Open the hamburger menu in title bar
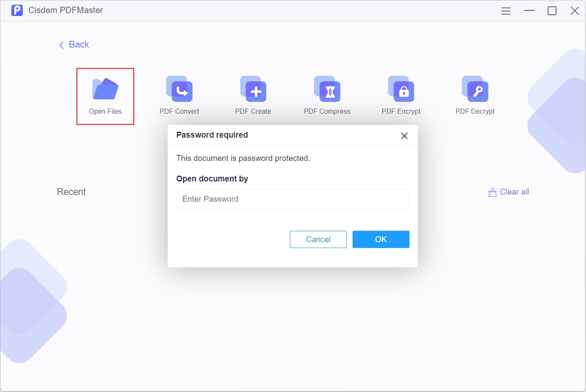 coord(506,11)
